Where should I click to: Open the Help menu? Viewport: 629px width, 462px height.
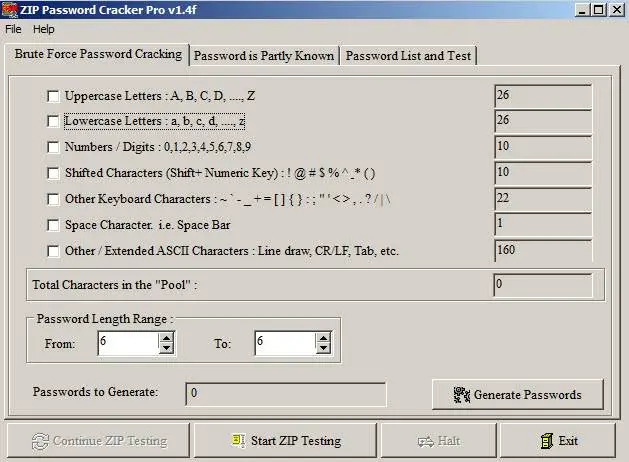43,29
